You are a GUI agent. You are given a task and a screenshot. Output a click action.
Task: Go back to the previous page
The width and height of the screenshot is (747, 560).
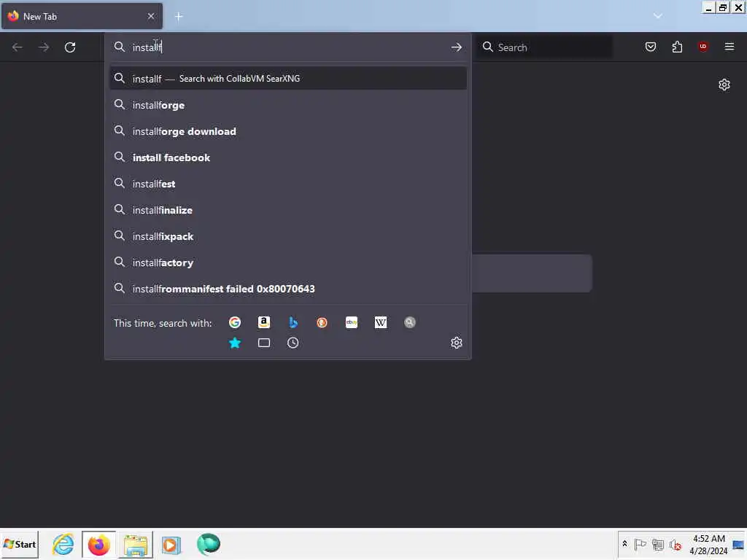pyautogui.click(x=18, y=47)
